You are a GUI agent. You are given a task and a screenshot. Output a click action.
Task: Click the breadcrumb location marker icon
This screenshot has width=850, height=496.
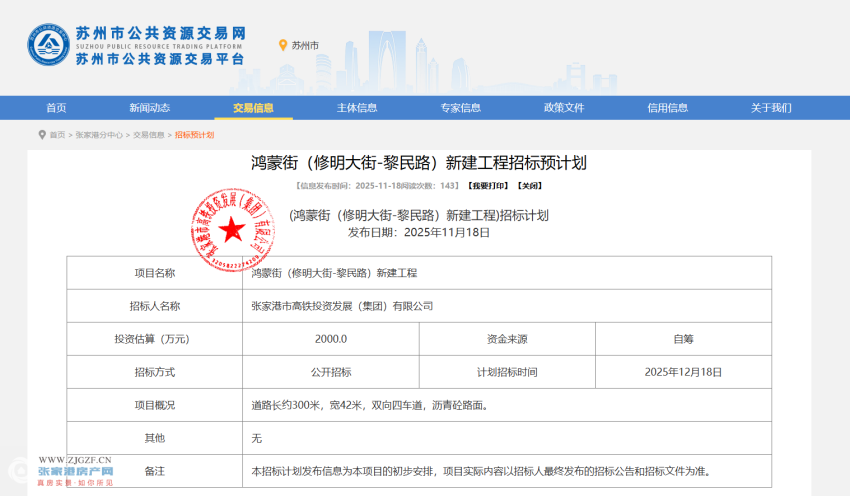[x=42, y=134]
